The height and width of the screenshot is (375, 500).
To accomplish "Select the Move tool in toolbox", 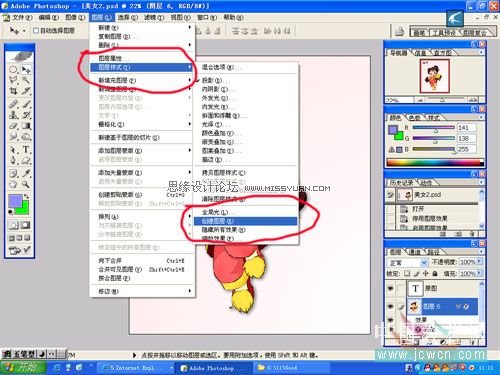I will point(26,69).
